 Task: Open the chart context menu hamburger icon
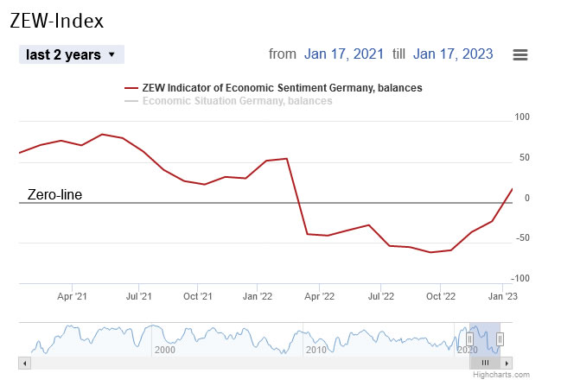pos(520,54)
